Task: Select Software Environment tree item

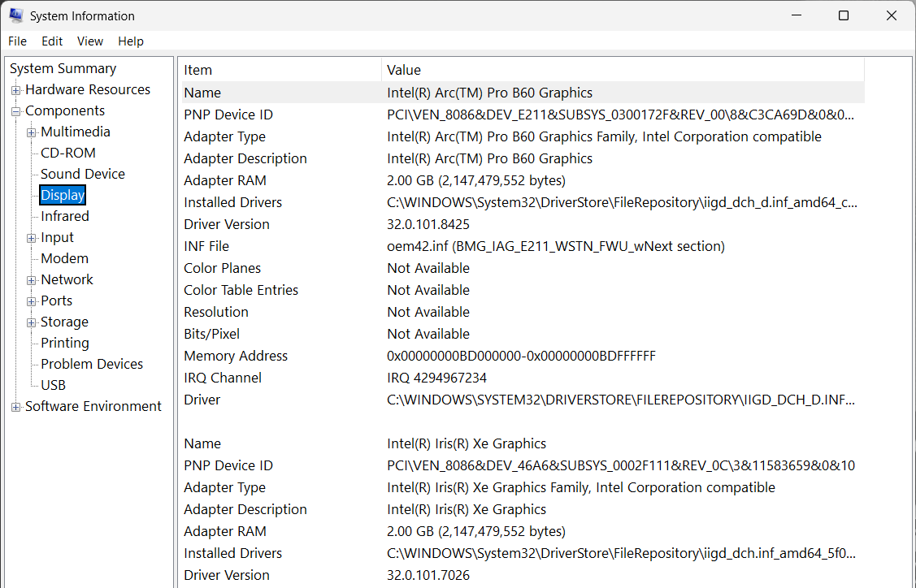Action: coord(93,406)
